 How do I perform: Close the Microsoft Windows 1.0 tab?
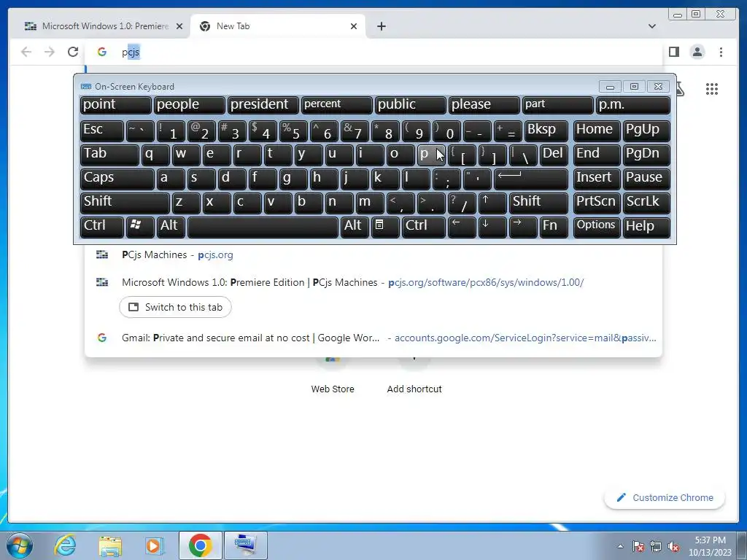click(x=179, y=26)
